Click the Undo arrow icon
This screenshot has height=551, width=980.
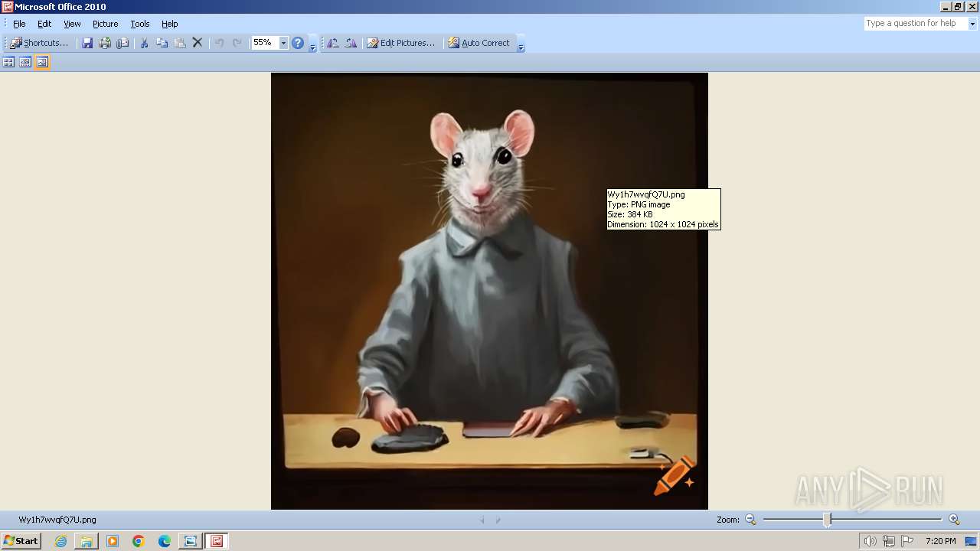pyautogui.click(x=219, y=43)
